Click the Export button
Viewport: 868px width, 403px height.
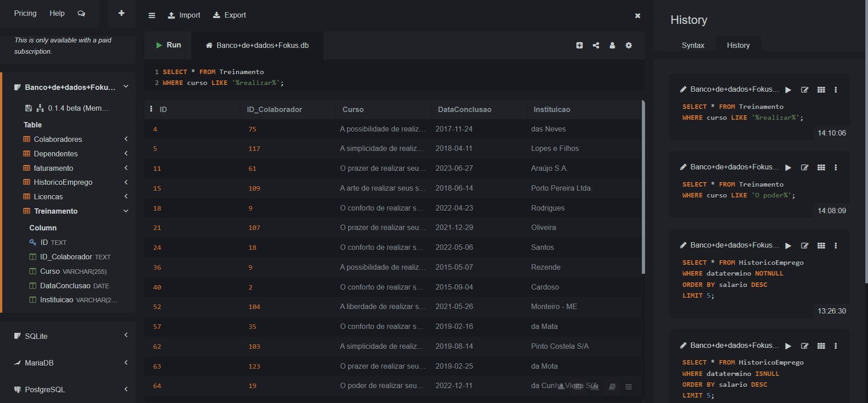[230, 15]
